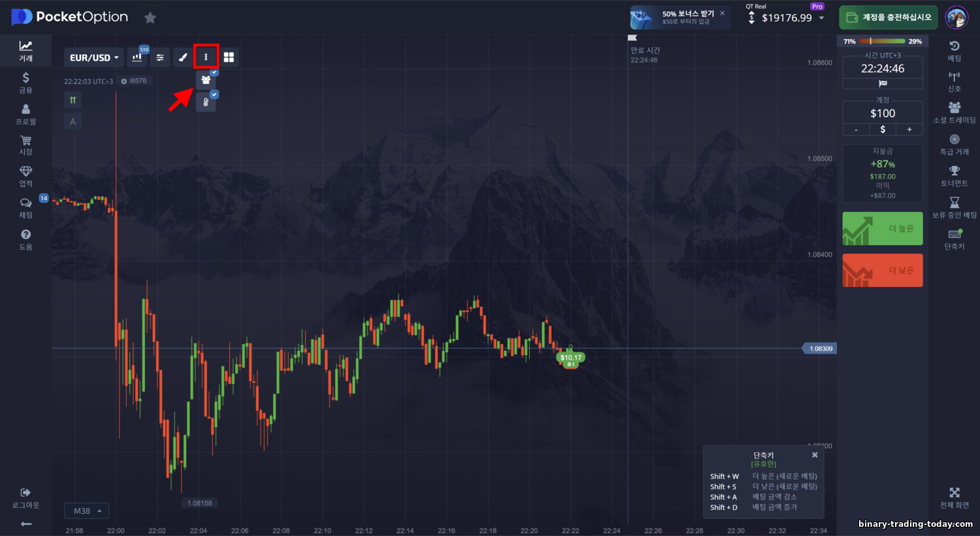Expand the M38 timeframe selector
This screenshot has width=980, height=536.
click(x=87, y=511)
